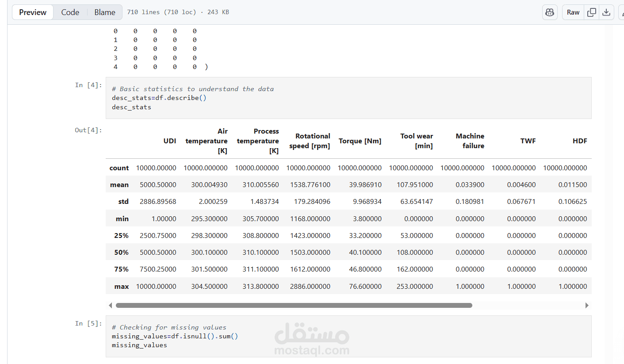The height and width of the screenshot is (364, 624).
Task: Click the table scrollbar's right arrow
Action: tap(587, 305)
